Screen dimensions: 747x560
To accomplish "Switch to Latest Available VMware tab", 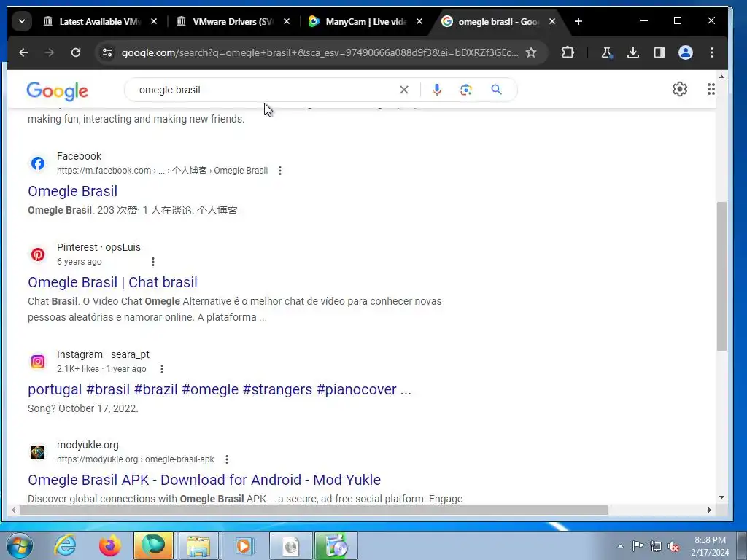I will click(100, 21).
